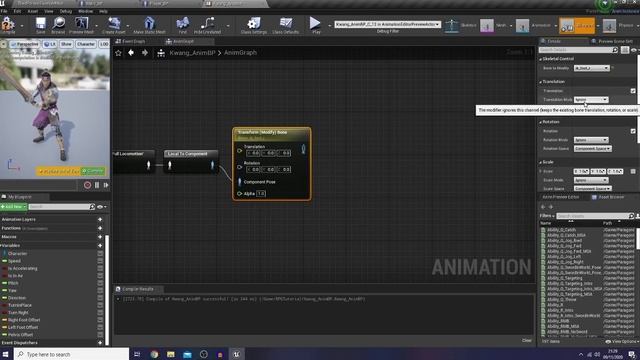Open Class Defaults
This screenshot has width=640, height=360.
click(x=285, y=25)
